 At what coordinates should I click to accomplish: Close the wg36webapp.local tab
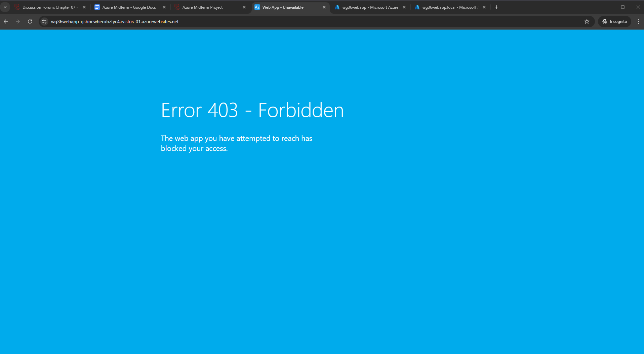click(484, 7)
